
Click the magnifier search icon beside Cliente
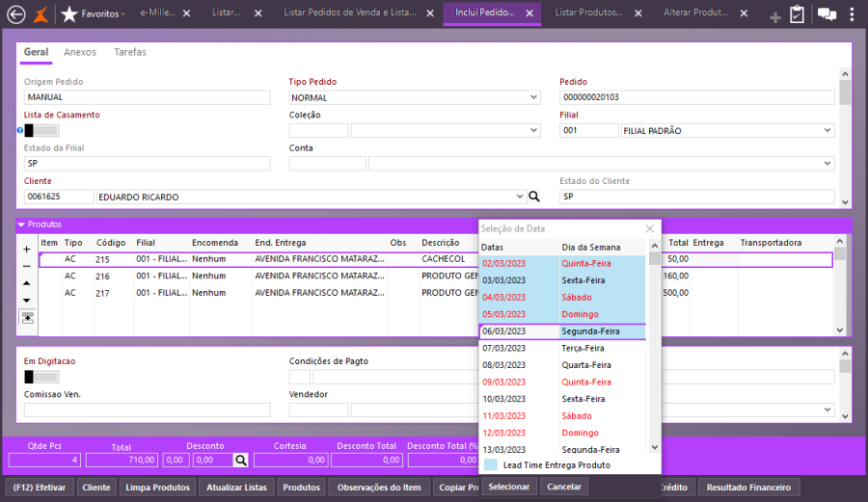point(534,197)
